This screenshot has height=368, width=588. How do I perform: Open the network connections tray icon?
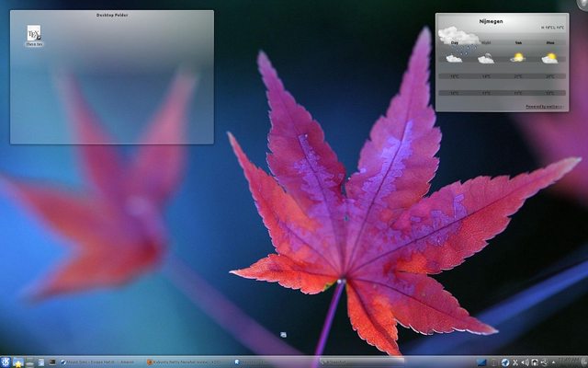(x=544, y=362)
